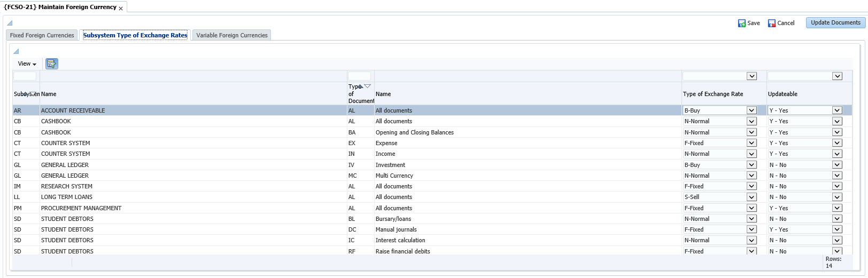Click the Save button label
Screen dimensions: 868x278
click(x=754, y=23)
